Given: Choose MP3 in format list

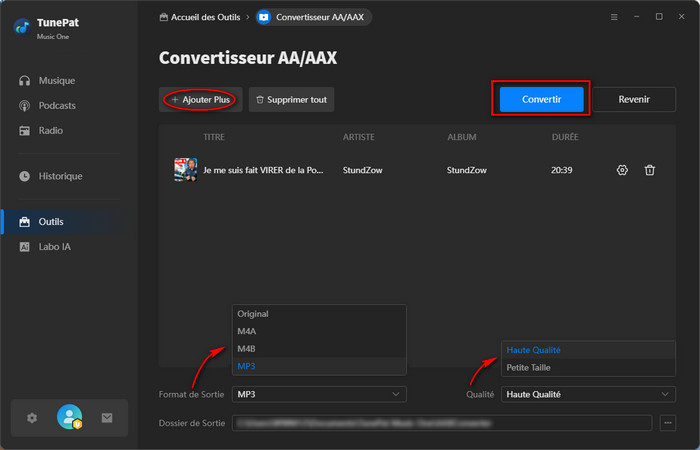Looking at the screenshot, I should point(319,366).
